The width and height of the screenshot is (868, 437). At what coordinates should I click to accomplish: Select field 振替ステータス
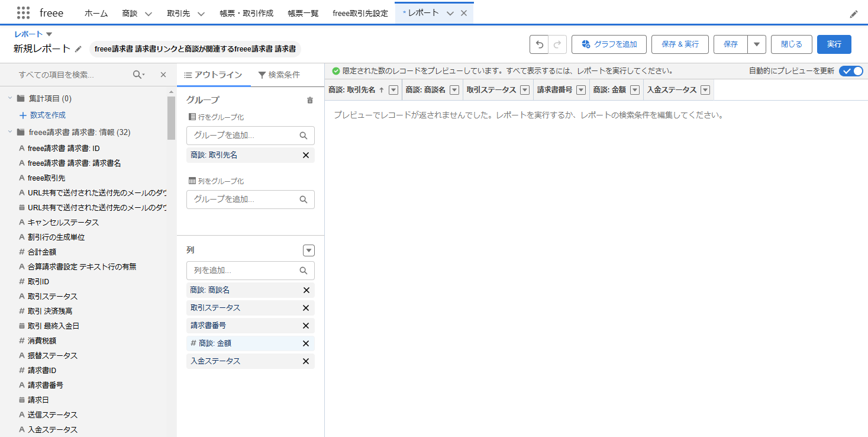52,355
